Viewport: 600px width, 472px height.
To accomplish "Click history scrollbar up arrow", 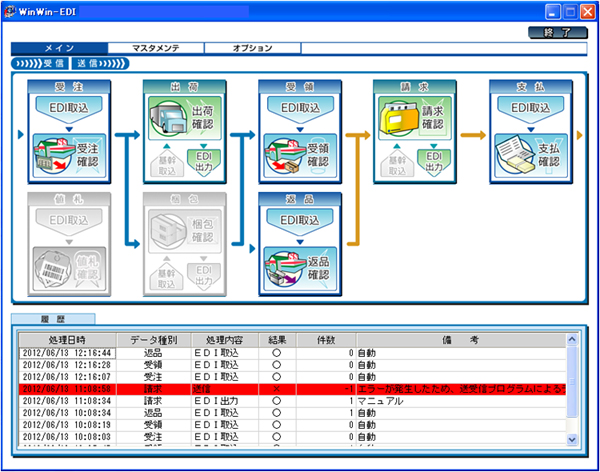I will click(572, 340).
